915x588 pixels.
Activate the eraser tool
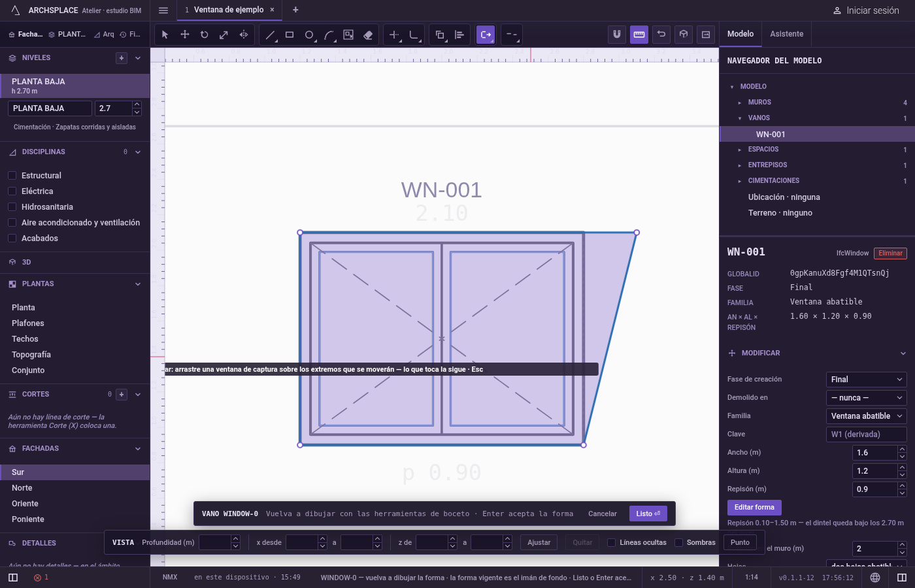pyautogui.click(x=368, y=35)
